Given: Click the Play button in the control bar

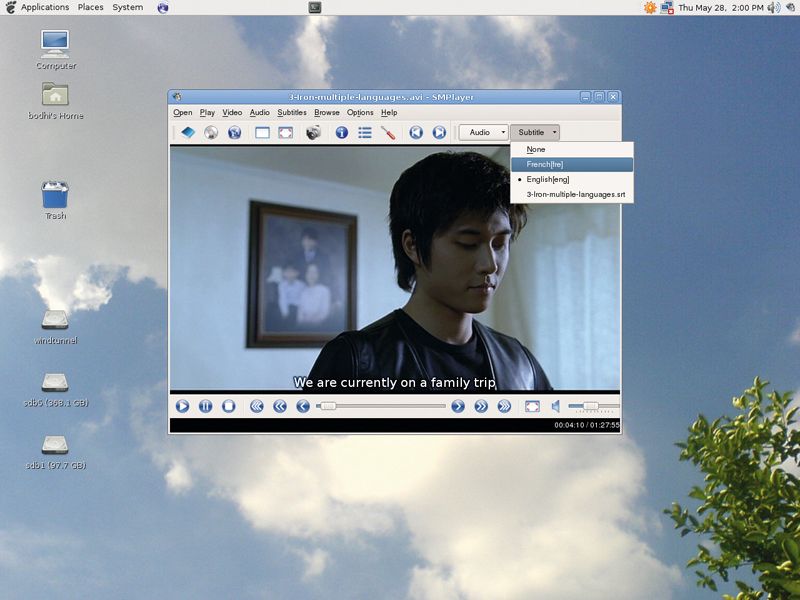Looking at the screenshot, I should pyautogui.click(x=182, y=406).
